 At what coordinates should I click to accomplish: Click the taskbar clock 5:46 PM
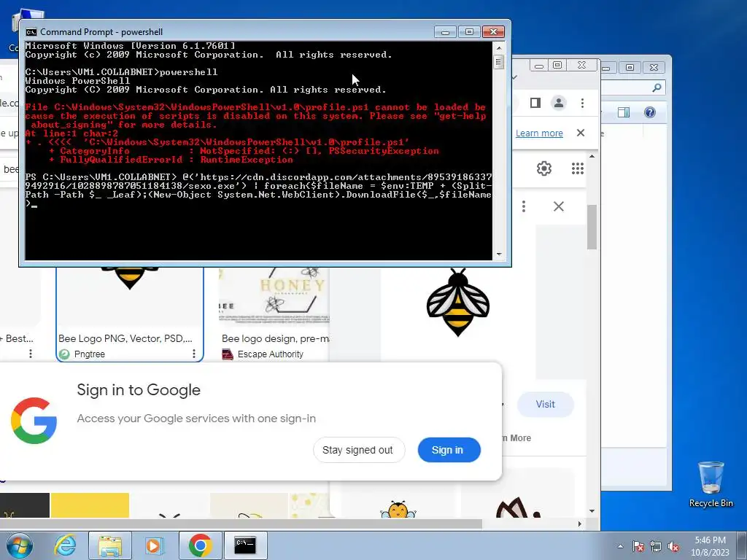click(x=710, y=540)
